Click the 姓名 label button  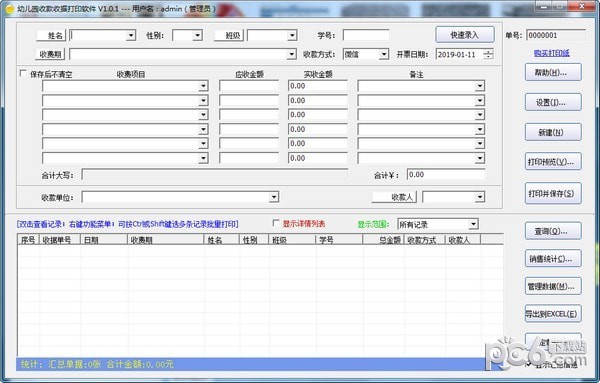pos(51,36)
